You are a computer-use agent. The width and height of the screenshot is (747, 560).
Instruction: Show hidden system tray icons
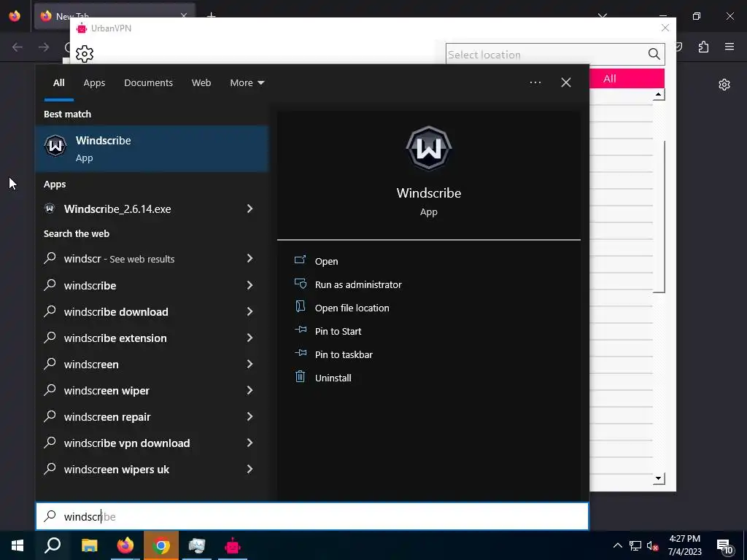(x=617, y=545)
